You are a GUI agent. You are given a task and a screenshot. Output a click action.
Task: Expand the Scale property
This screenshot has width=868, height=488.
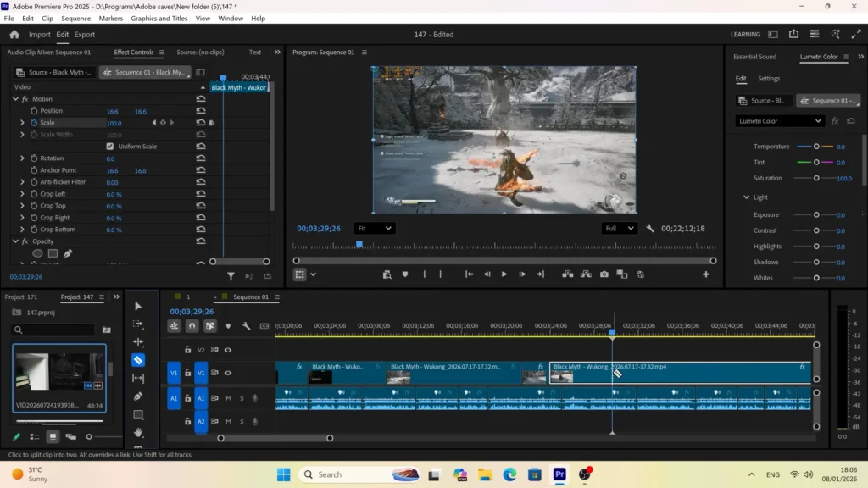pos(22,123)
